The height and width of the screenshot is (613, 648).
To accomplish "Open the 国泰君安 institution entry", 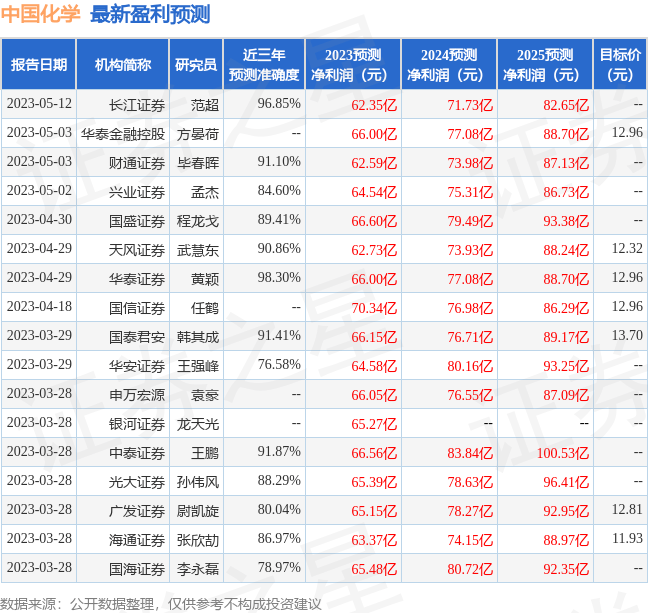I will point(137,337).
